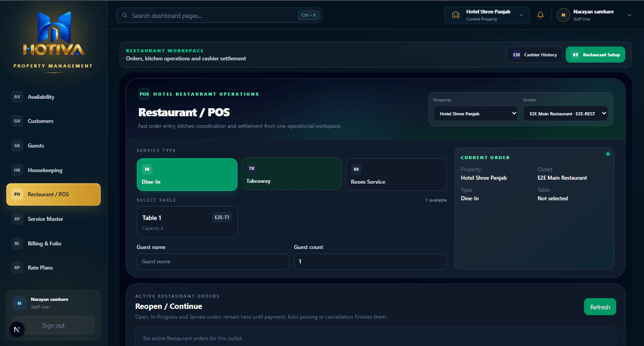Open Cashier History

[x=534, y=55]
